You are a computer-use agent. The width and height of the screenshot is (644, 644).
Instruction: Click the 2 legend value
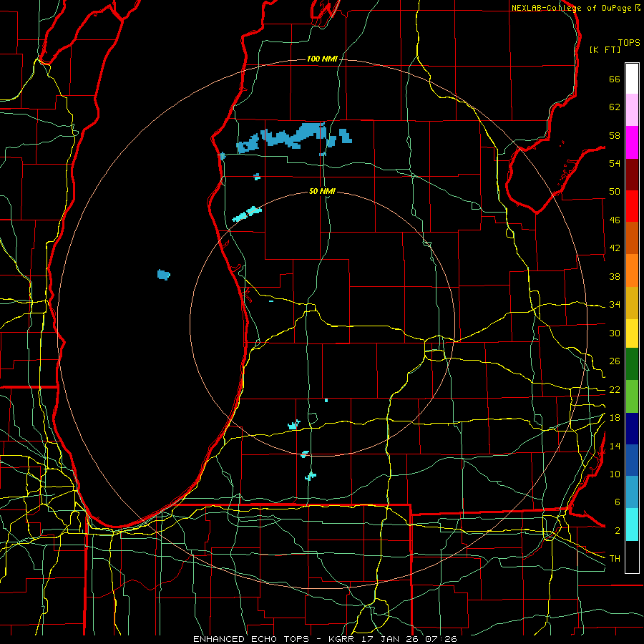coord(618,530)
